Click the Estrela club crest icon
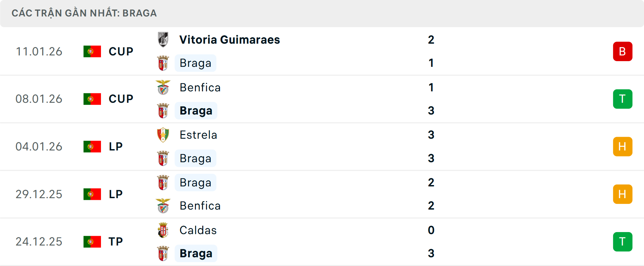Screen dimensions: 644x266 point(163,135)
